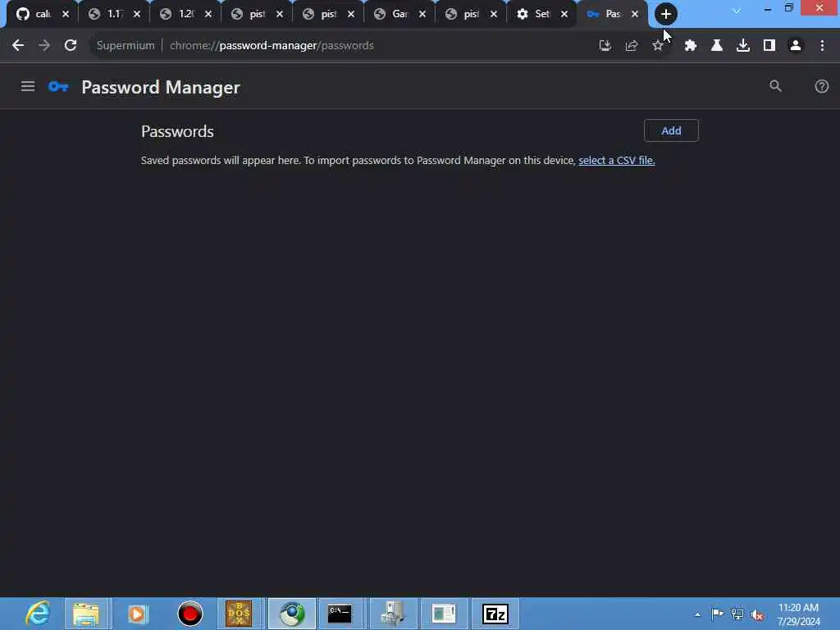Expand the tab search chevron
This screenshot has width=840, height=630.
coord(737,11)
